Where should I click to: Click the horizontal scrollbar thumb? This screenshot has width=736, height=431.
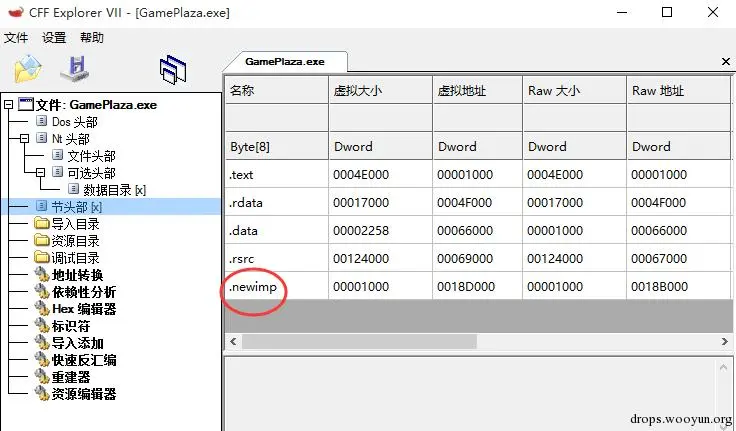359,341
